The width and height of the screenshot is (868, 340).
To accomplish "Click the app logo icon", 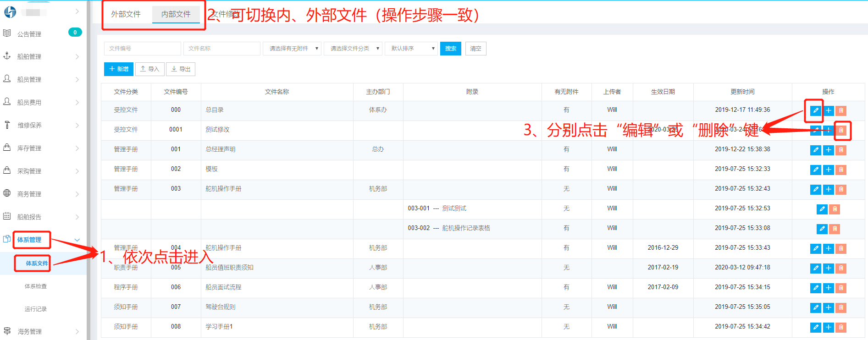I will [10, 12].
